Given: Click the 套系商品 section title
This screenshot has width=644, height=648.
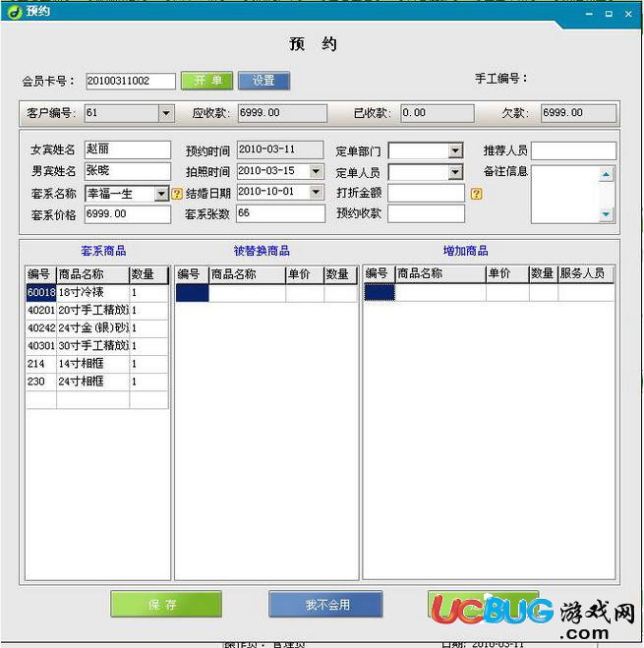Looking at the screenshot, I should click(103, 251).
